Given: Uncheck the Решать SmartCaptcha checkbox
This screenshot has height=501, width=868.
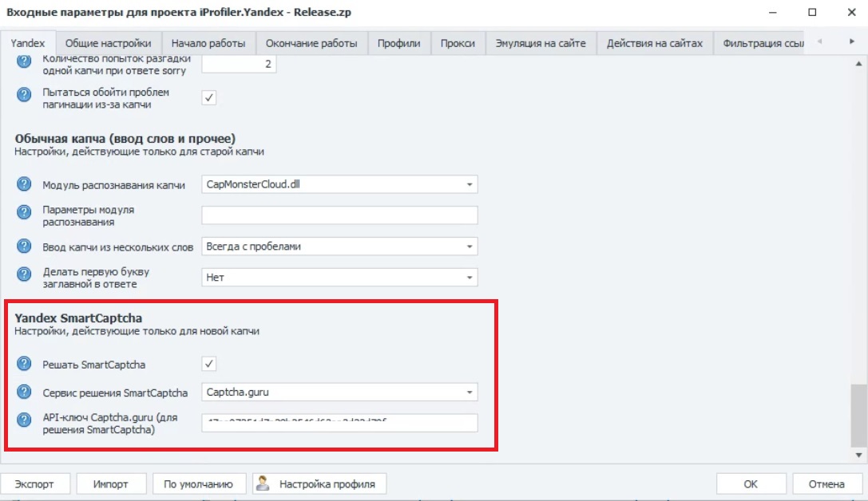Looking at the screenshot, I should click(208, 364).
